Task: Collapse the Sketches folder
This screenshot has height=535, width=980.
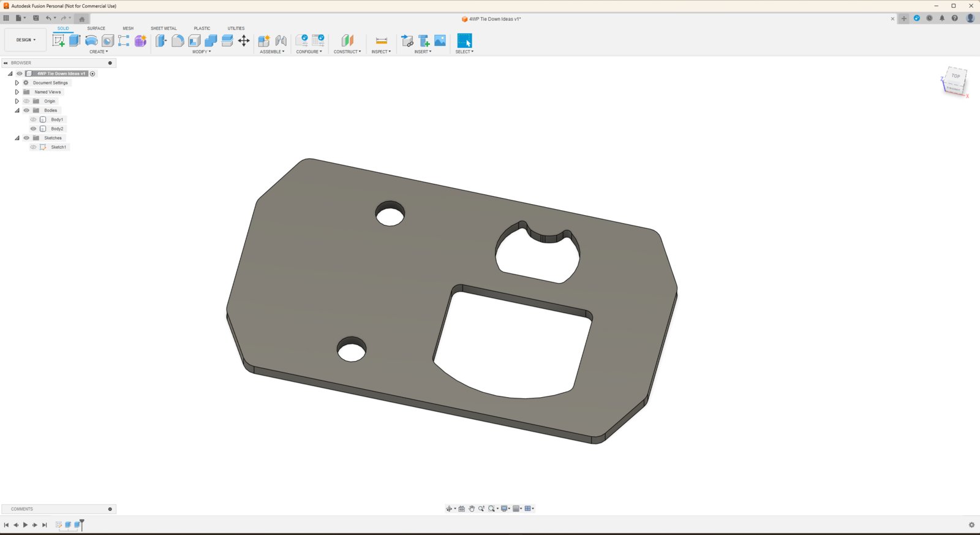Action: pyautogui.click(x=17, y=138)
